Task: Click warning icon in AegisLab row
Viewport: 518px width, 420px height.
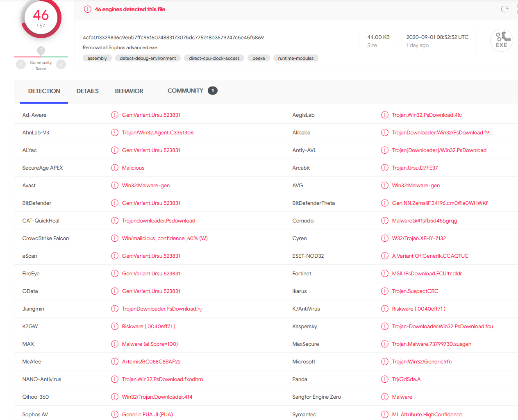Action: 385,115
